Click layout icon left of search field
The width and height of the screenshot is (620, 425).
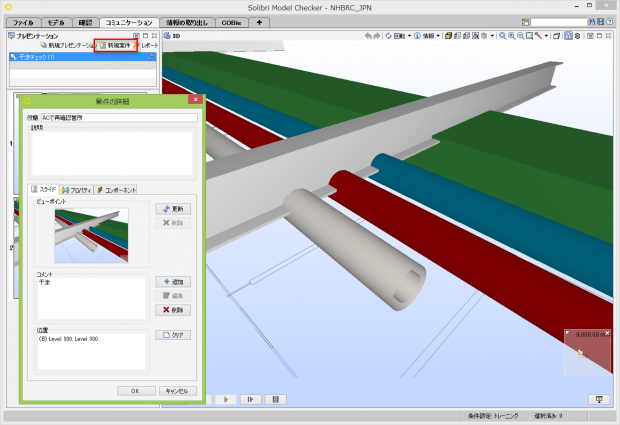(525, 22)
